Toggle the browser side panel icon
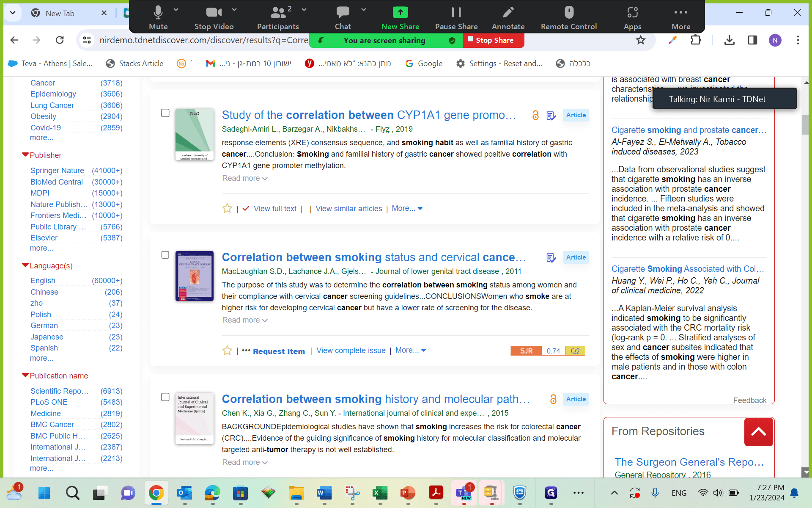The image size is (812, 508). point(752,40)
